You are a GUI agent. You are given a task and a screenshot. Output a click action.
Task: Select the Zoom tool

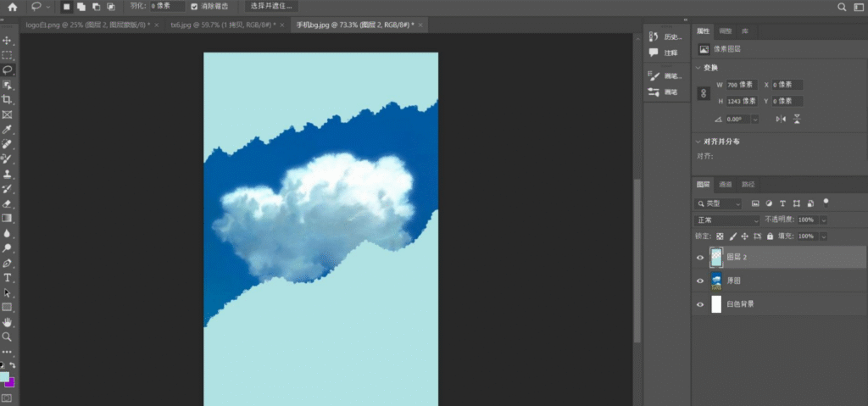coord(7,336)
